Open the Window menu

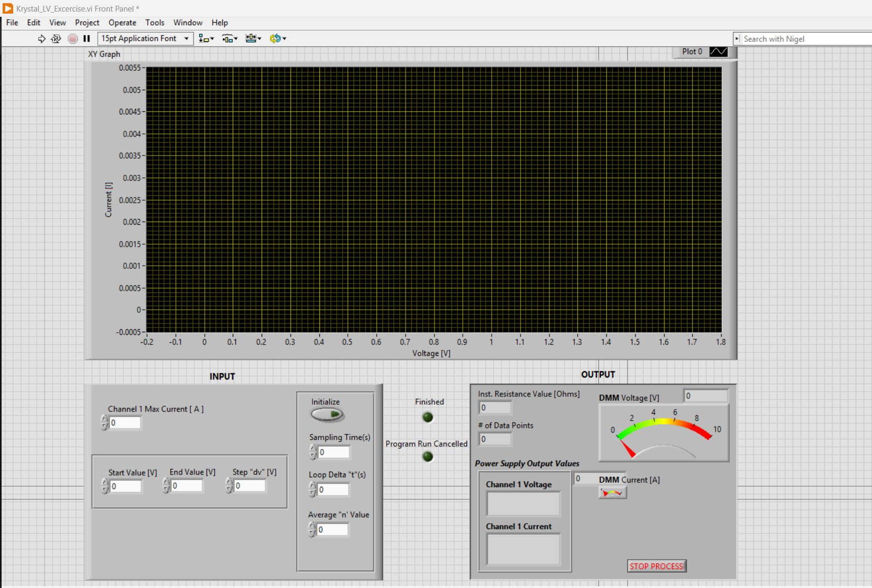pyautogui.click(x=188, y=23)
